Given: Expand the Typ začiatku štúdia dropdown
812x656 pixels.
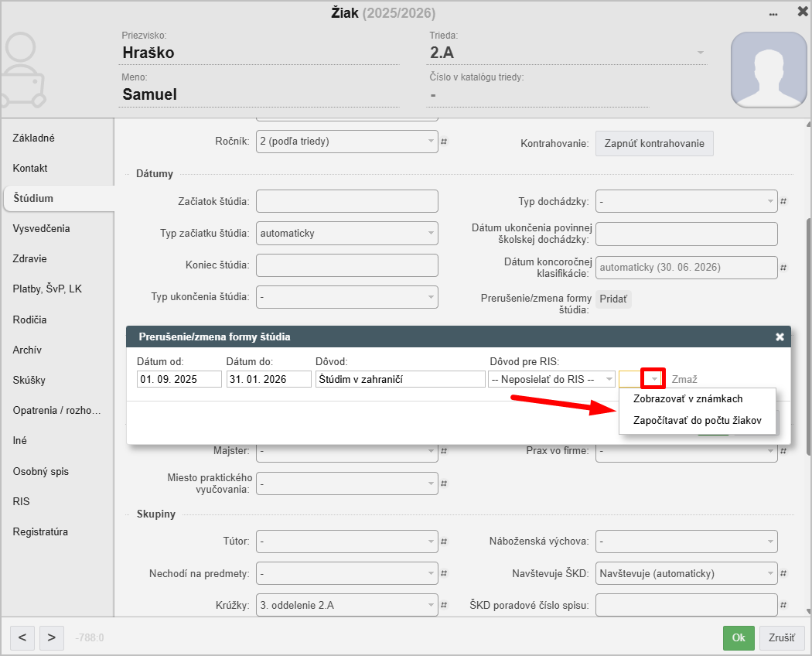Looking at the screenshot, I should 346,233.
